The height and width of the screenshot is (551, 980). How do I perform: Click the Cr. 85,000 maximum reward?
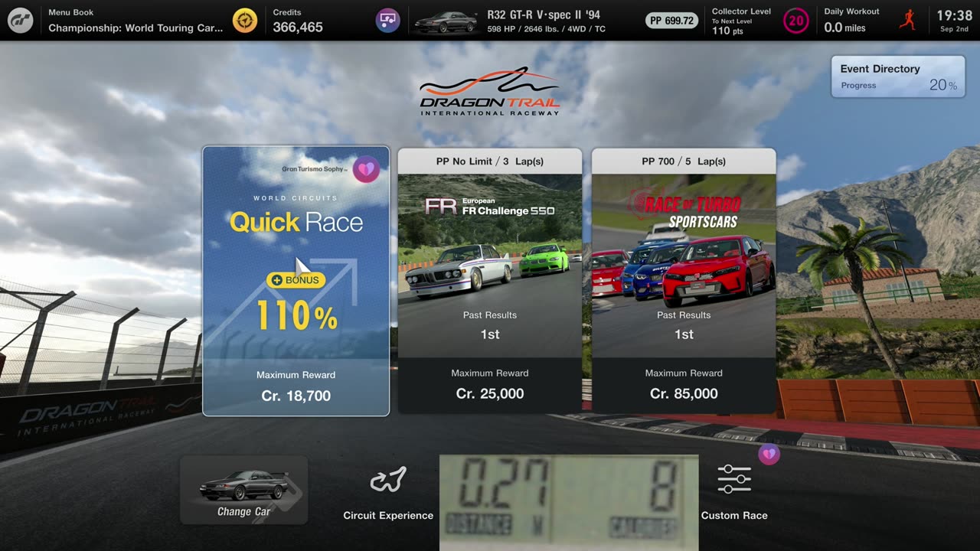684,393
